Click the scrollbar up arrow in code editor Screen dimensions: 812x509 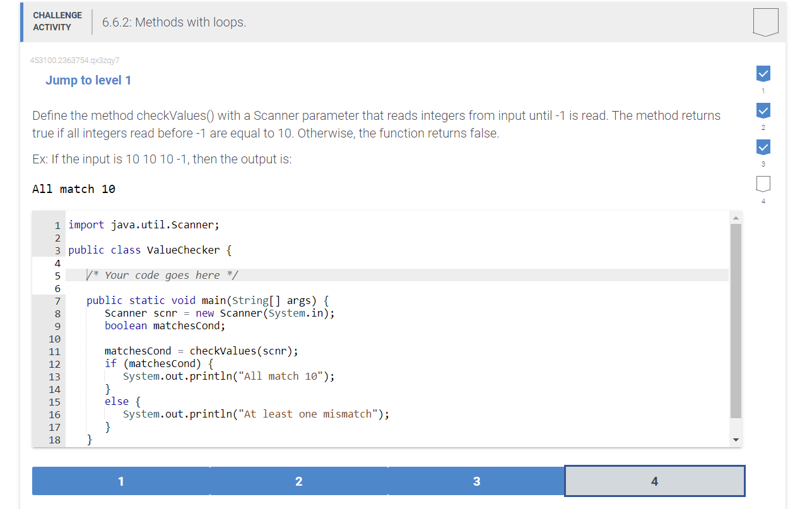[x=736, y=217]
